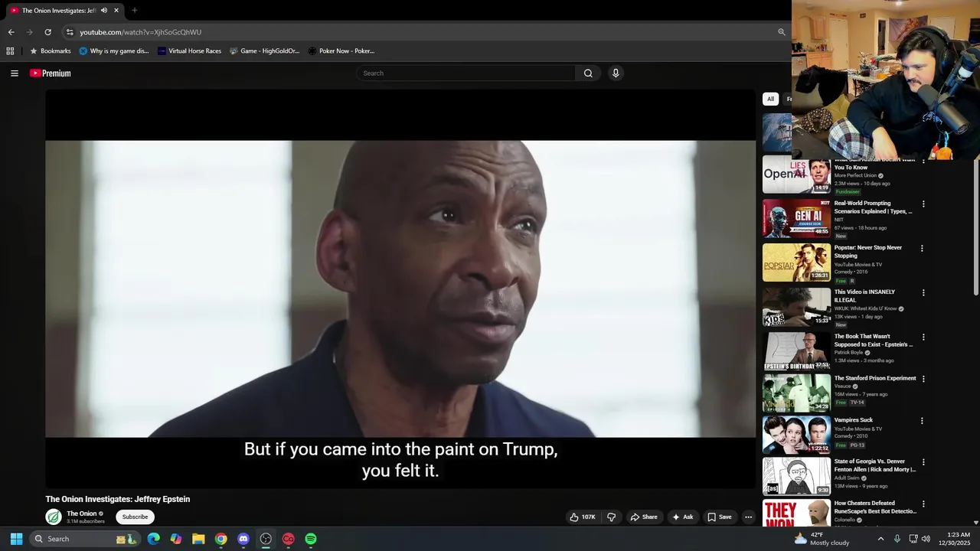Screen dimensions: 980x551
Task: Open the GEN AI course video thumbnail
Action: pos(796,218)
